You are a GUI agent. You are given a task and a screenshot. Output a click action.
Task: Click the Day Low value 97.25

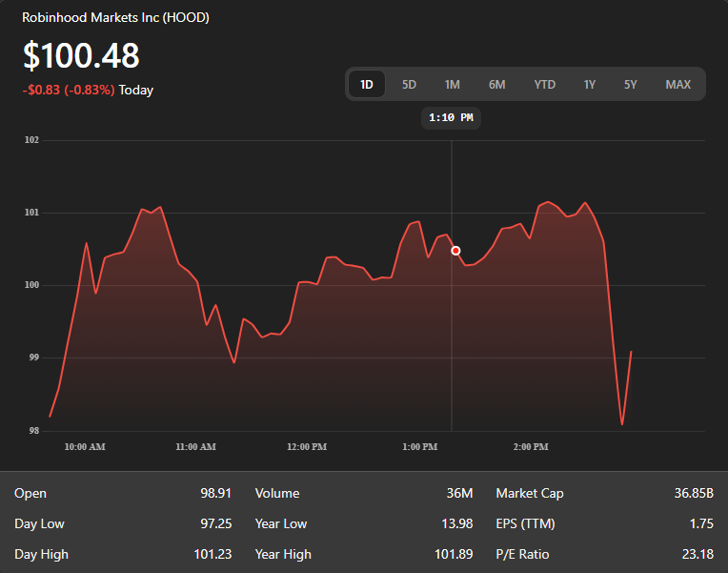216,523
